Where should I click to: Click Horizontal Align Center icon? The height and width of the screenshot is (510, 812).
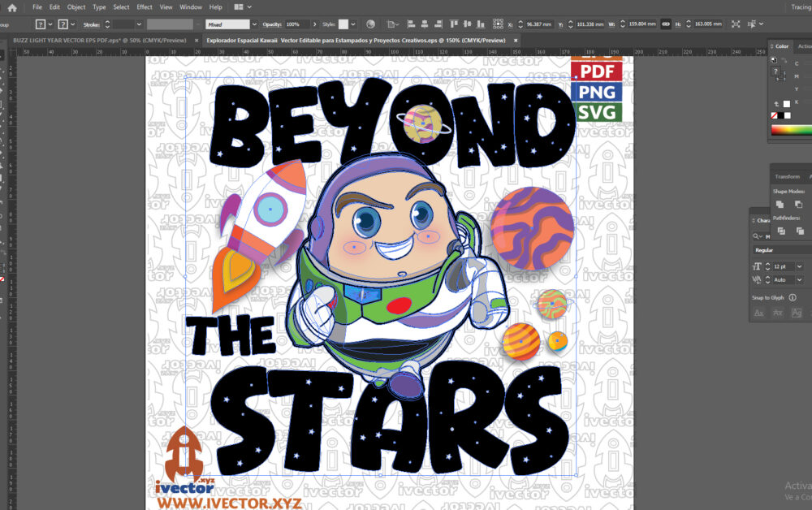pos(425,24)
